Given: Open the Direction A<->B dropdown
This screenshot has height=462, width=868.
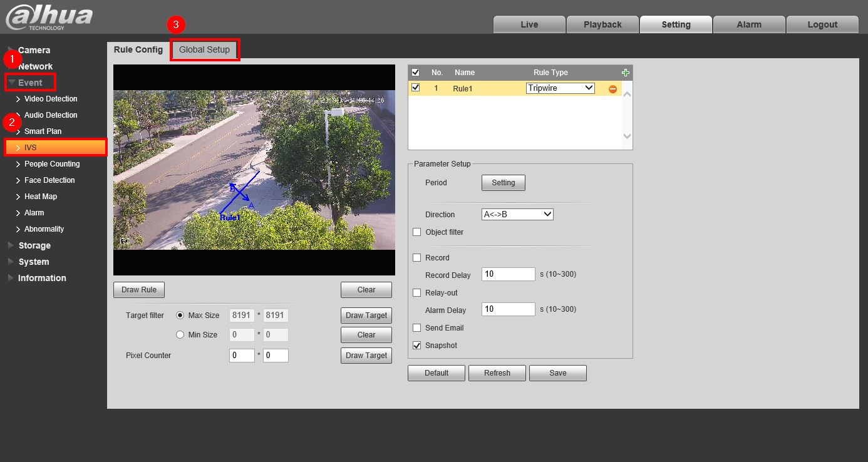Looking at the screenshot, I should [x=517, y=215].
